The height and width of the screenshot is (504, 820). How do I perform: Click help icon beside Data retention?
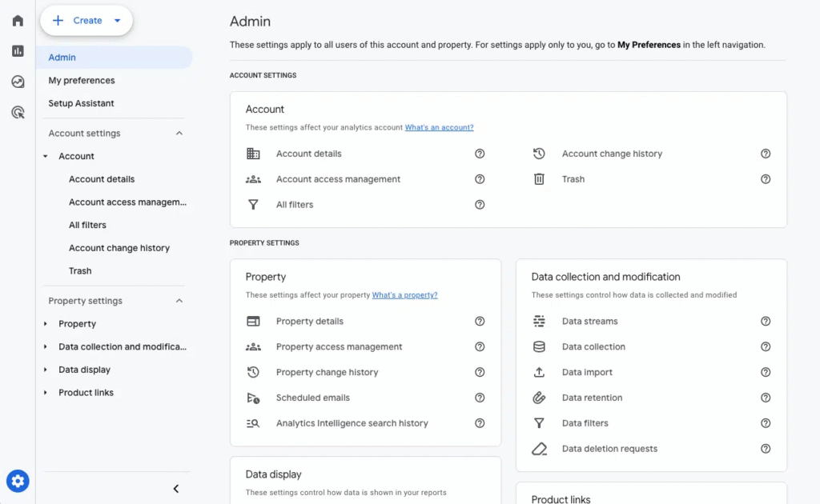click(766, 398)
